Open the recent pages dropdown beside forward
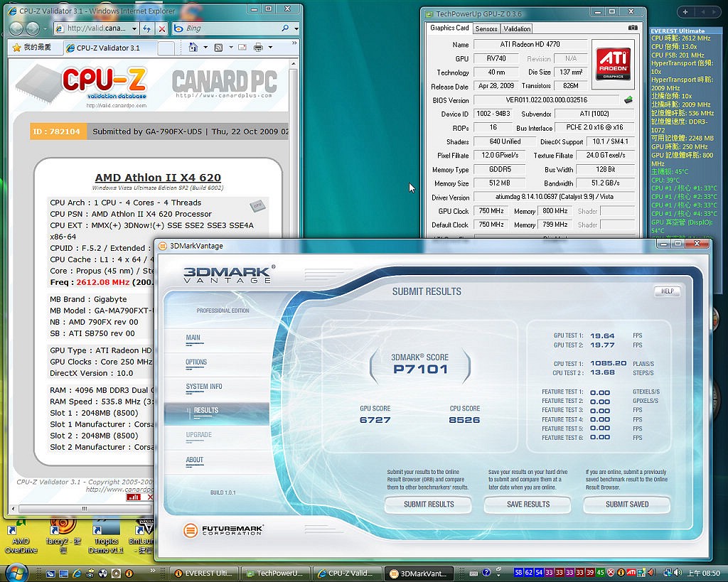728x582 pixels. [x=45, y=28]
